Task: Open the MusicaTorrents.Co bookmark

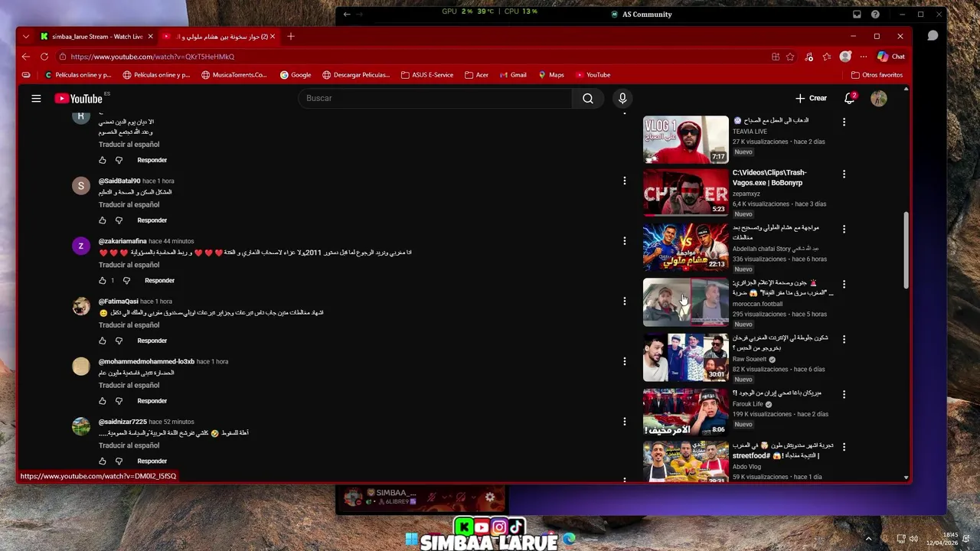Action: tap(234, 75)
